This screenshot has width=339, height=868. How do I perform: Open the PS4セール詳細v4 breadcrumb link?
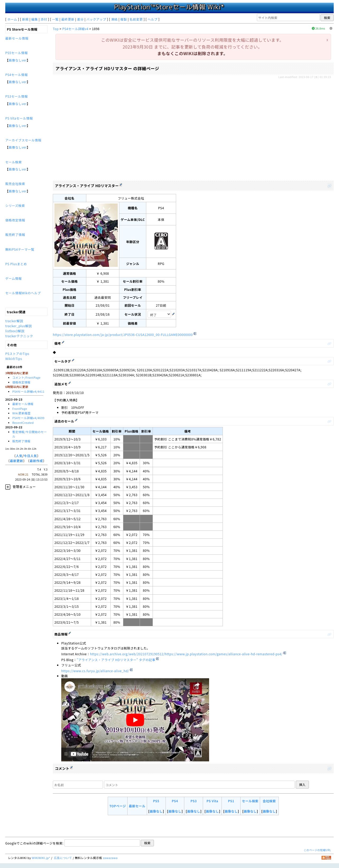click(75, 29)
